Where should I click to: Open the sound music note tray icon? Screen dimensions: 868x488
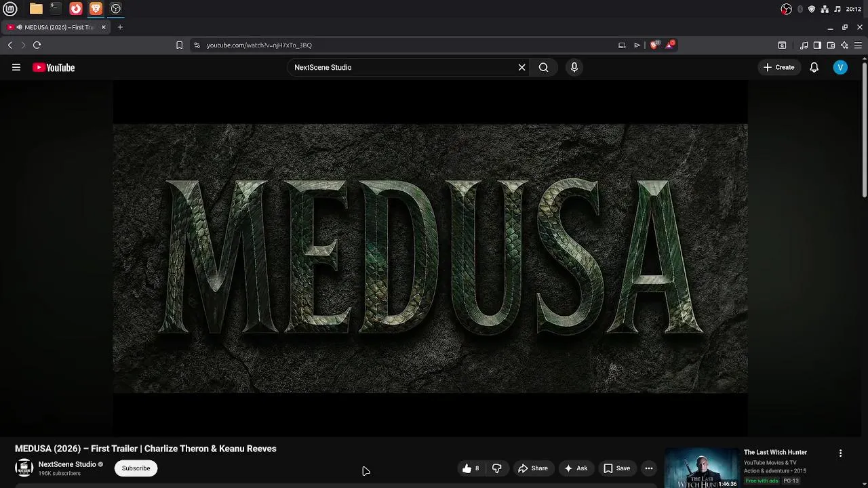(x=837, y=9)
